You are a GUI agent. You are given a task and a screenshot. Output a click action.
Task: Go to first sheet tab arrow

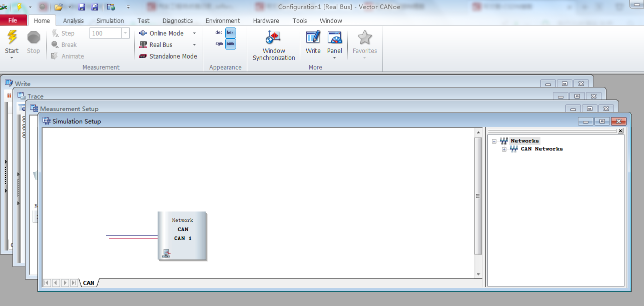tap(47, 283)
